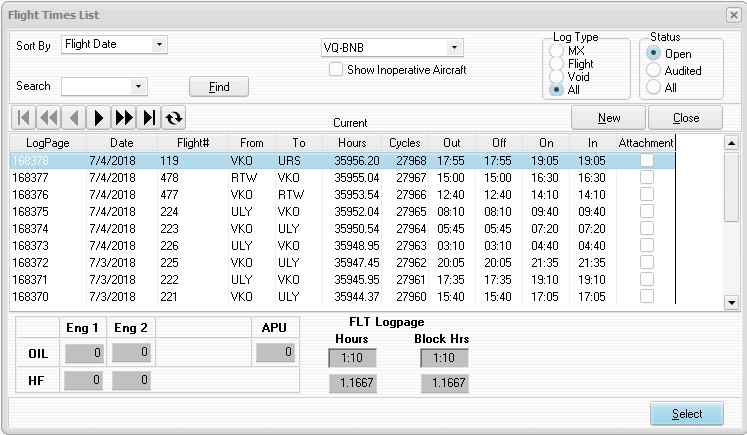
Task: Click the Cycles column header
Action: click(x=405, y=143)
